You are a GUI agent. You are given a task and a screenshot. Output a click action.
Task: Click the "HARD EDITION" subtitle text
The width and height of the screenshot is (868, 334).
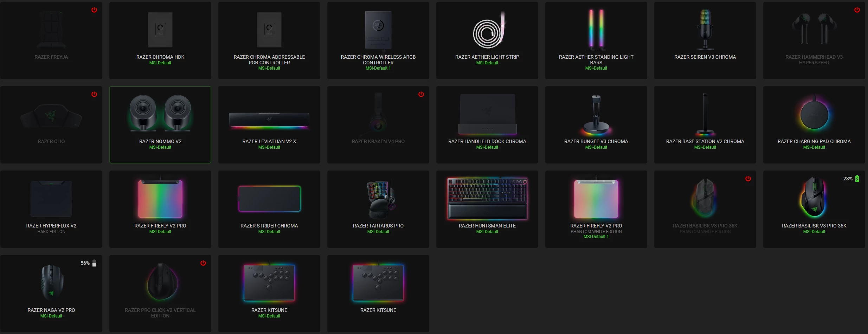point(51,232)
